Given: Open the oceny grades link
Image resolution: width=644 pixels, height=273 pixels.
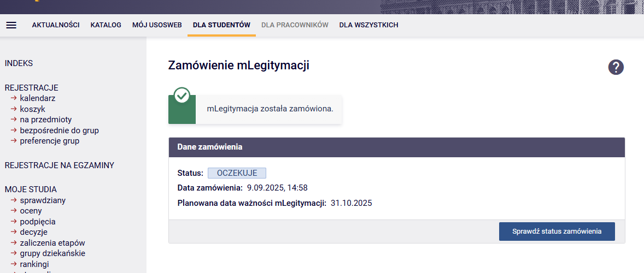Looking at the screenshot, I should coord(31,211).
